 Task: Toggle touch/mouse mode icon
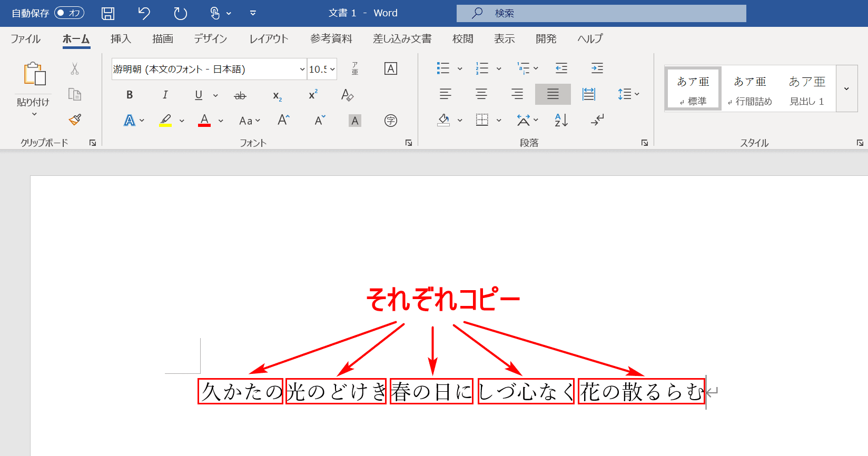[215, 13]
